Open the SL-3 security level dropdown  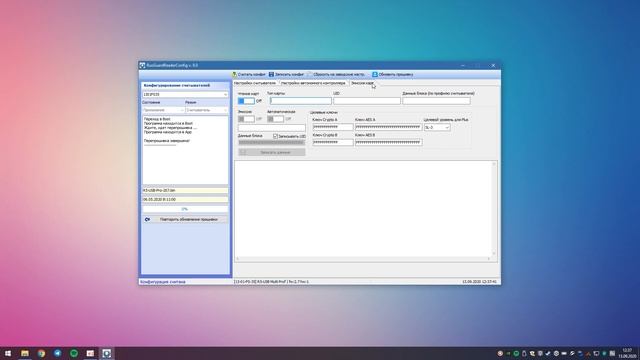(x=437, y=127)
